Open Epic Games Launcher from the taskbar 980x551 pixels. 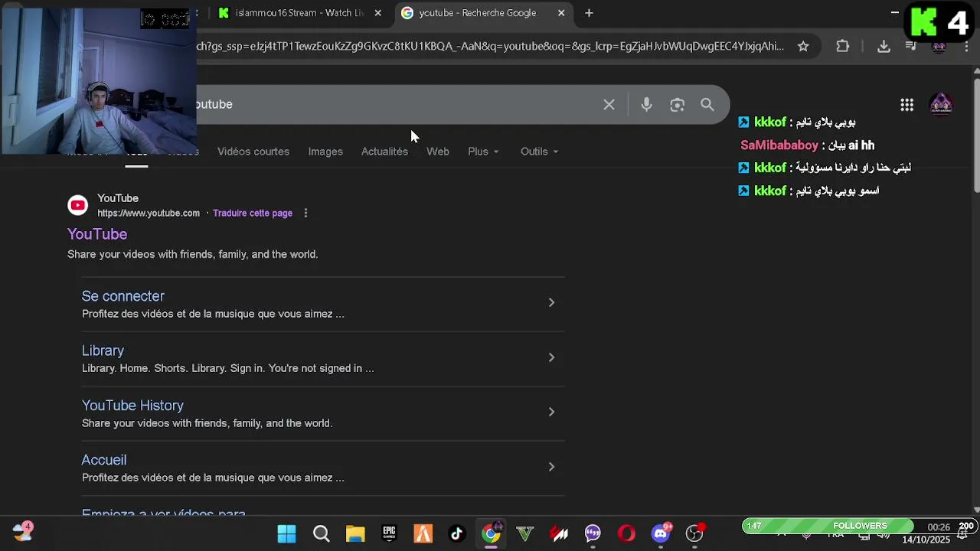click(x=389, y=533)
